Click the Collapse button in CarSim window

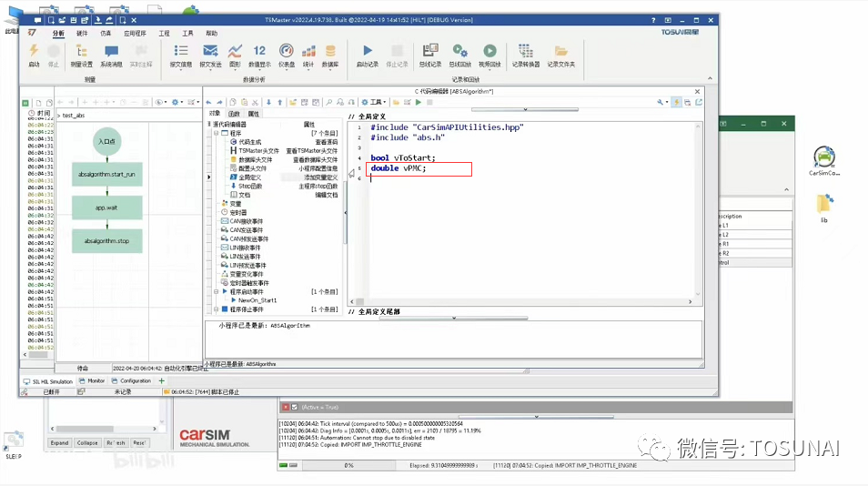87,443
